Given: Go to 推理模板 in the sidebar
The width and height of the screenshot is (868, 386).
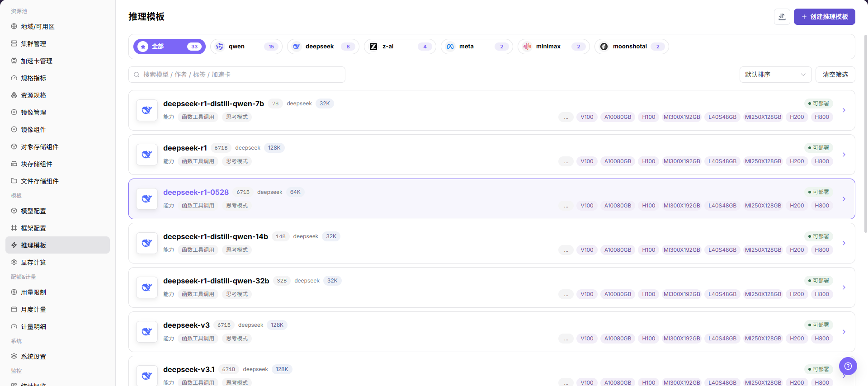Looking at the screenshot, I should click(x=57, y=245).
